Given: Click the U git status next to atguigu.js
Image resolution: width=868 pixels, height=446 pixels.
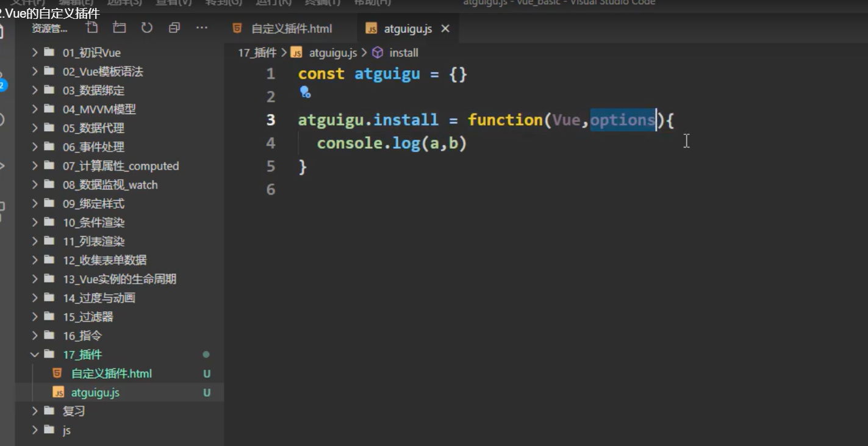Looking at the screenshot, I should coord(207,393).
